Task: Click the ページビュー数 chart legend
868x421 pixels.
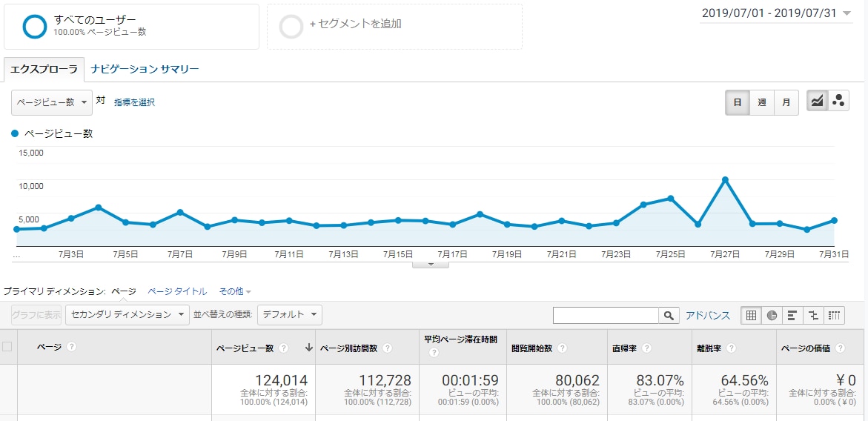Action: [x=52, y=133]
